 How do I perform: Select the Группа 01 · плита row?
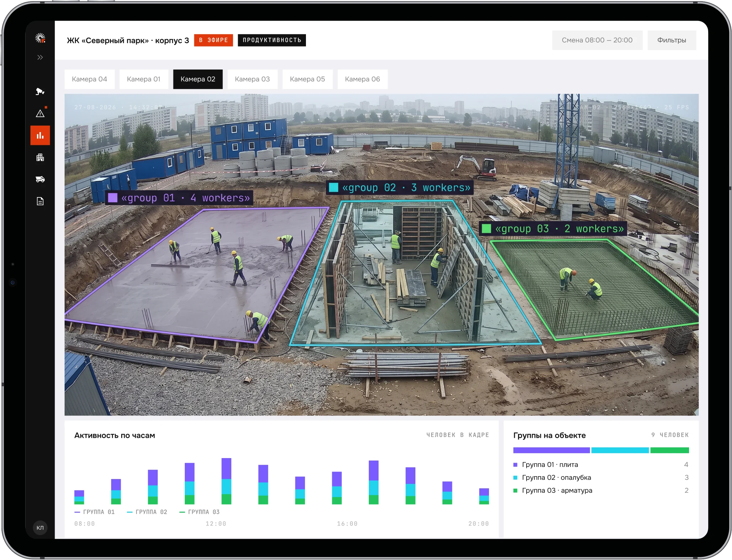pos(601,464)
